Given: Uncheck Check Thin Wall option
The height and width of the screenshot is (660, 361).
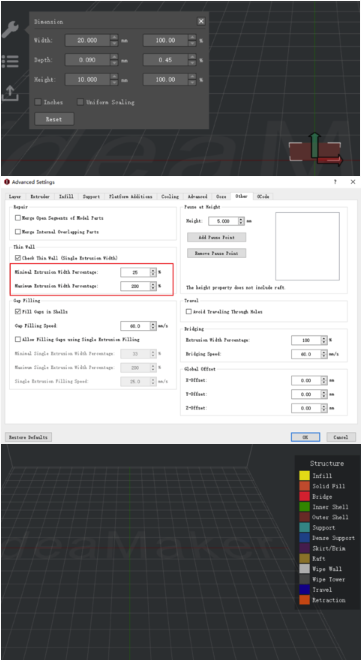Looking at the screenshot, I should 18,258.
